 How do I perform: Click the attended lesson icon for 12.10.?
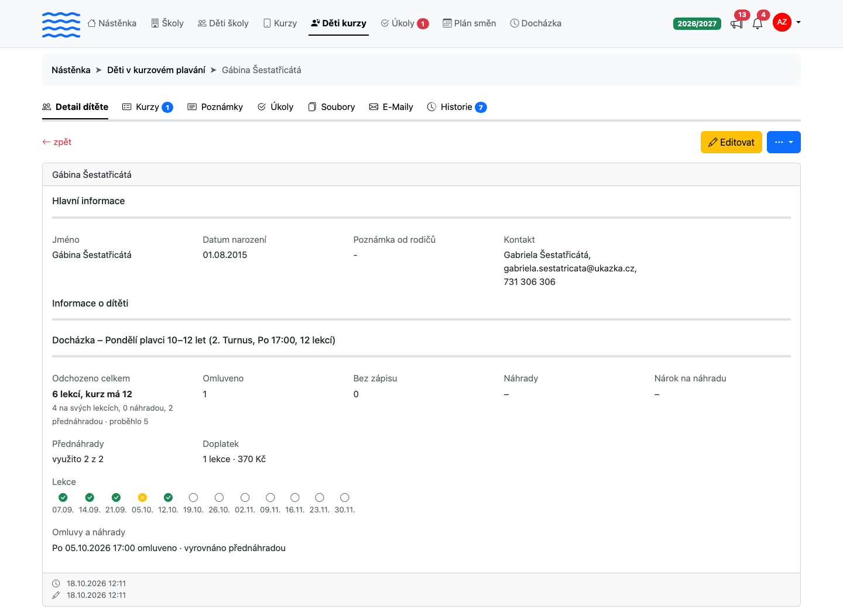click(x=169, y=497)
